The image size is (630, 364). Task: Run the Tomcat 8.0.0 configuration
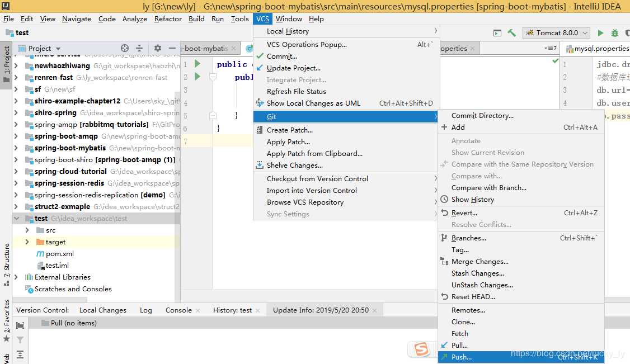600,33
